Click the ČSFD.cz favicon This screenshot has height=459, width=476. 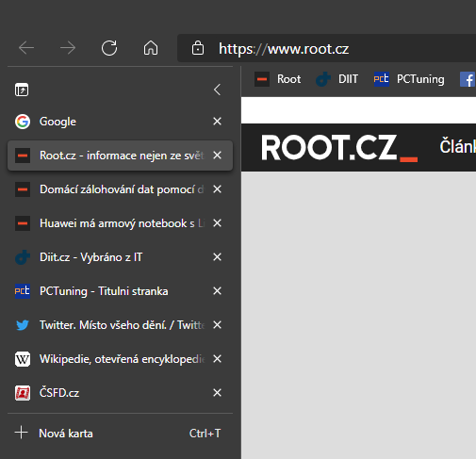click(x=23, y=393)
